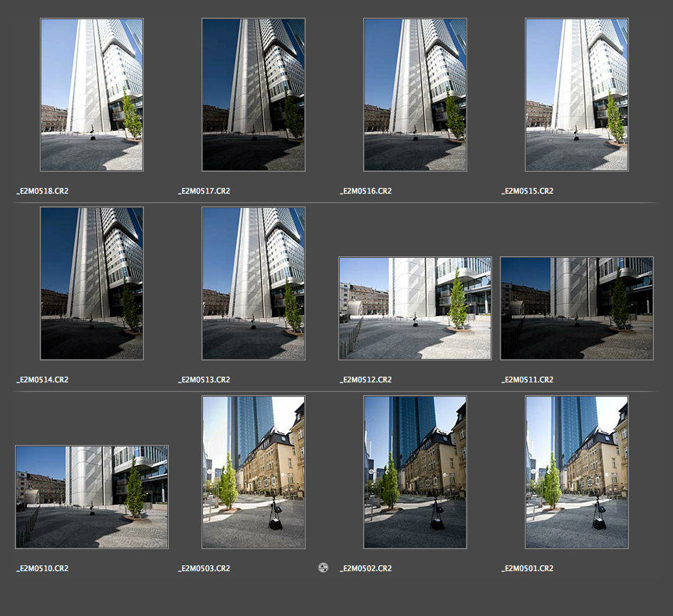Click the filename text _E2M0515.CR2
673x616 pixels.
528,191
